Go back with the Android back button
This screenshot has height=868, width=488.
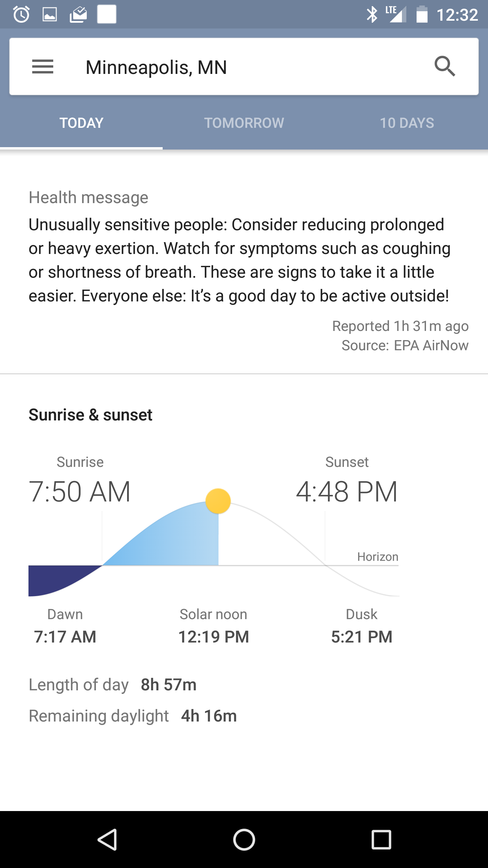[x=108, y=840]
